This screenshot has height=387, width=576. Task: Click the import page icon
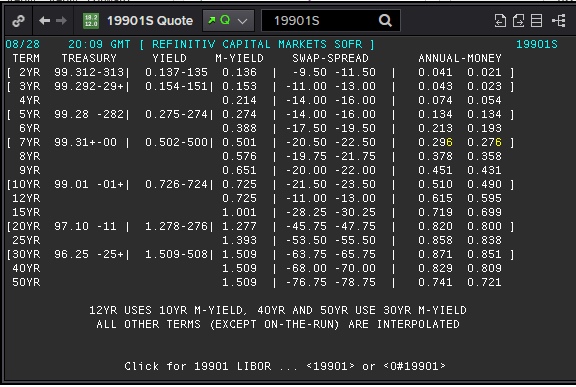click(x=500, y=21)
